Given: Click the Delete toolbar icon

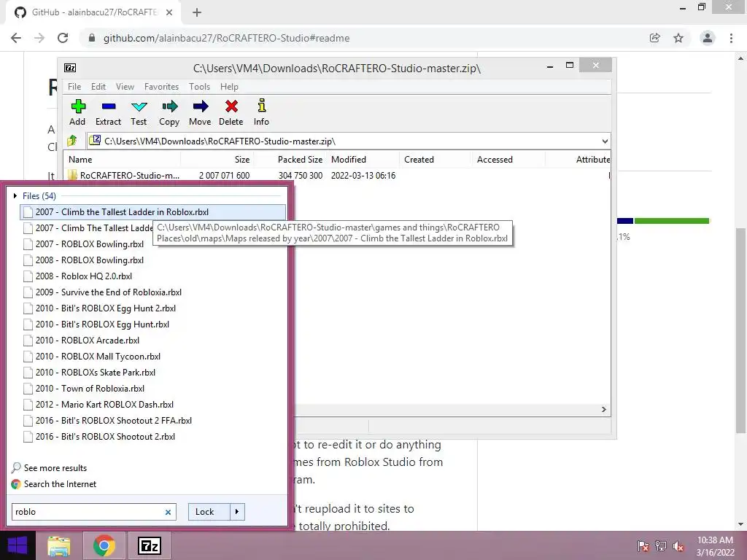Looking at the screenshot, I should coord(231,106).
